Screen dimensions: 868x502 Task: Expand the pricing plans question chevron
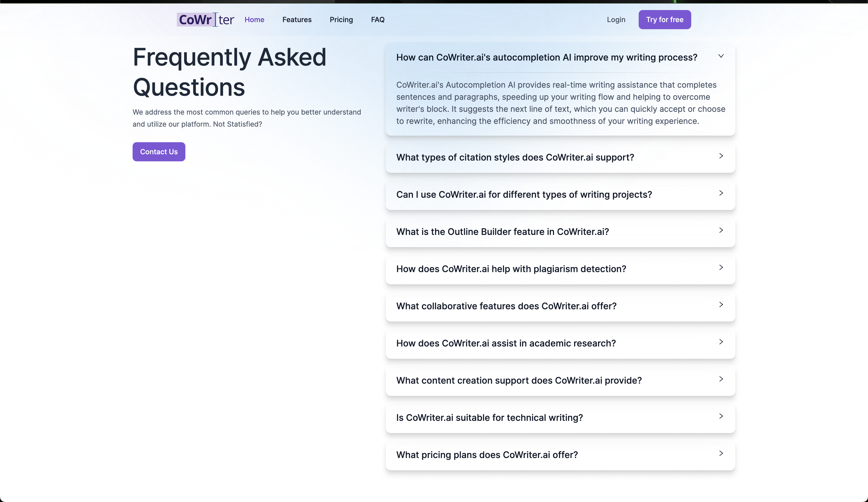coord(721,454)
